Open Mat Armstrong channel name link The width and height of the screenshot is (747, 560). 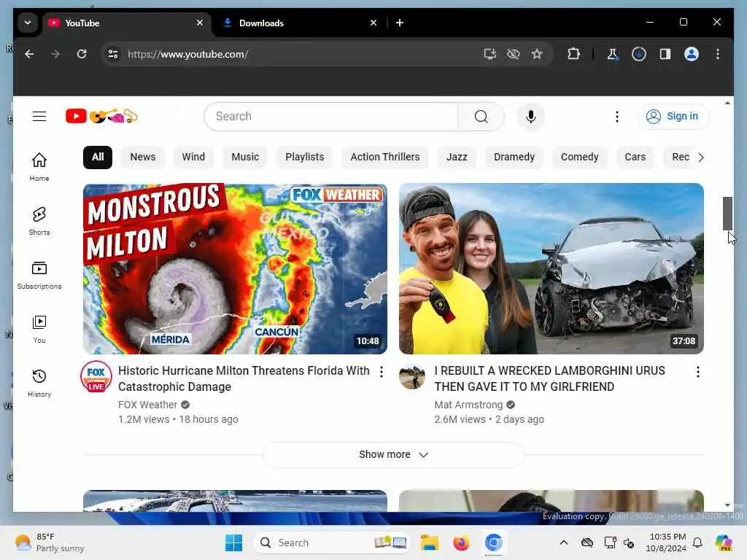(468, 405)
